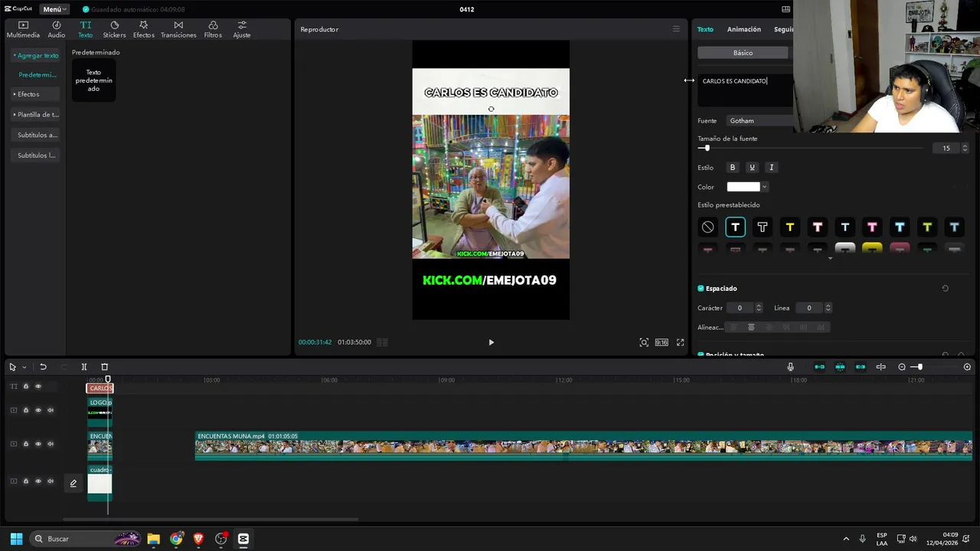Zoom in the timeline with plus icon
Viewport: 980px width, 551px height.
(967, 367)
